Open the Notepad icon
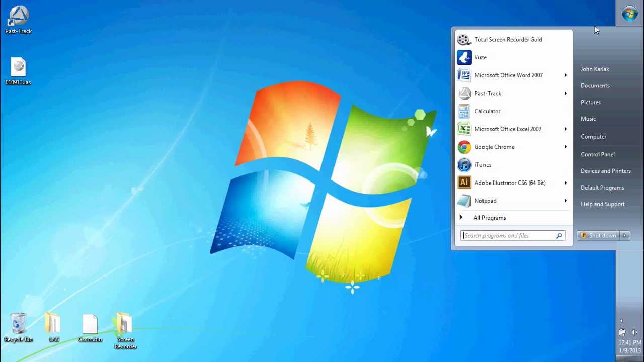This screenshot has height=362, width=644. [464, 201]
